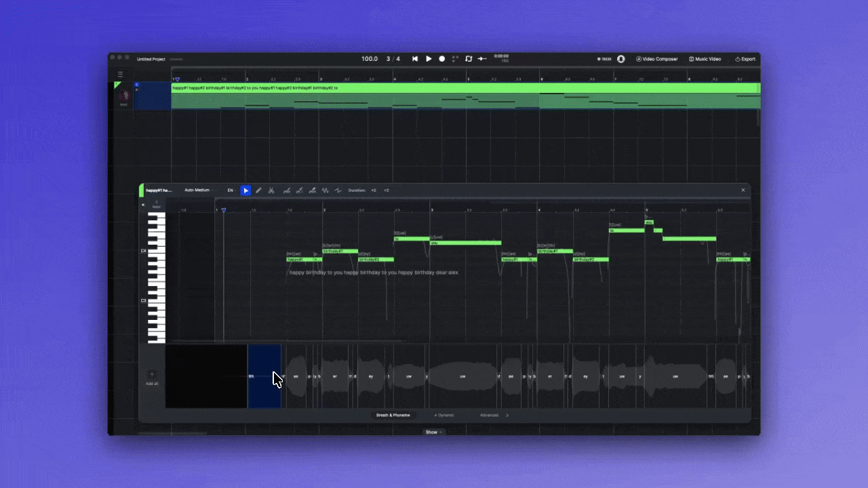Start playback with the top Play button
This screenshot has width=868, height=488.
click(x=429, y=59)
